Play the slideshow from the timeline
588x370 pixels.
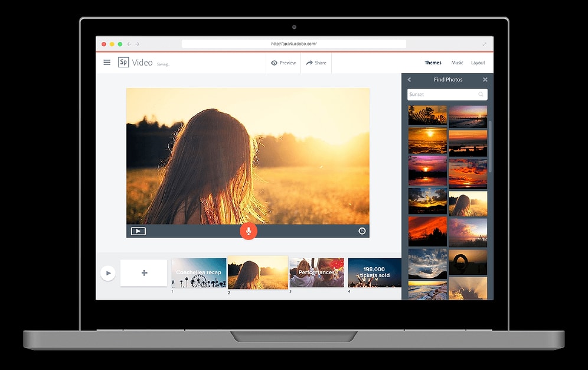click(107, 273)
